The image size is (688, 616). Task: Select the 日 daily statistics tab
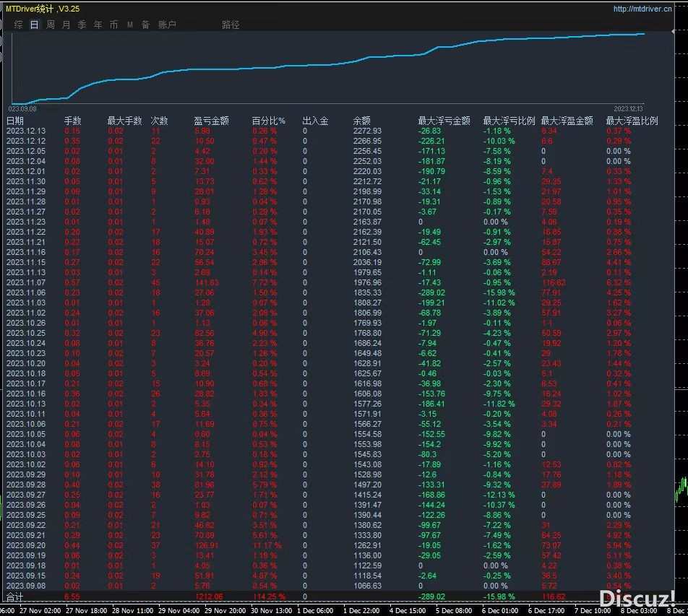[34, 25]
